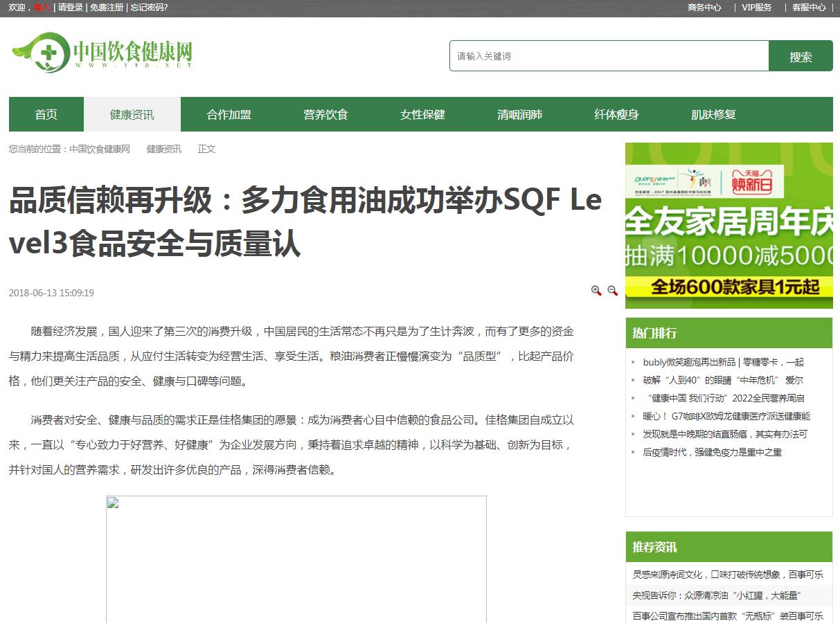Open VIP服务 in top bar
This screenshot has width=840, height=623.
click(x=757, y=8)
